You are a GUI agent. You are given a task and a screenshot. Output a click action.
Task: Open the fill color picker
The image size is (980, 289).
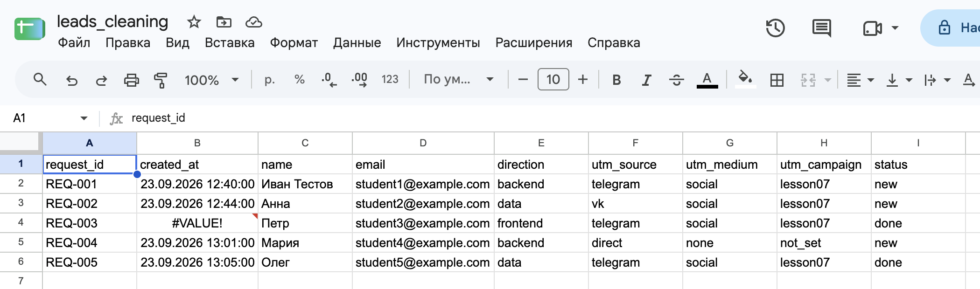(745, 79)
